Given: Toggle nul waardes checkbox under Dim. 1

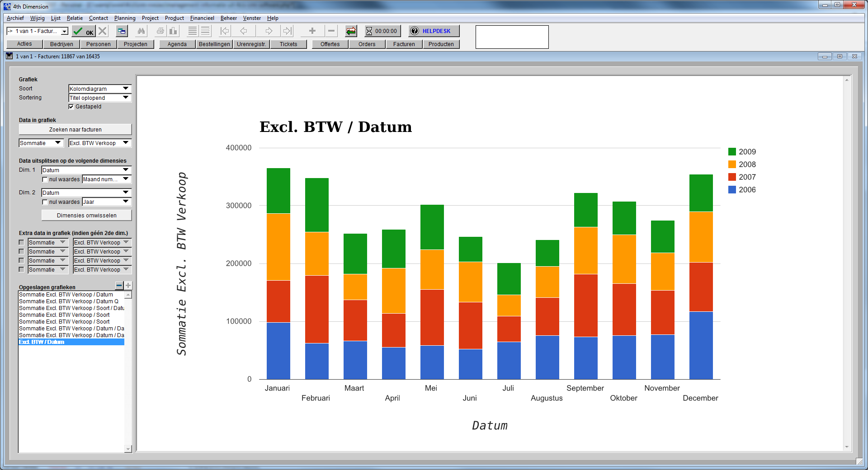Looking at the screenshot, I should 45,179.
